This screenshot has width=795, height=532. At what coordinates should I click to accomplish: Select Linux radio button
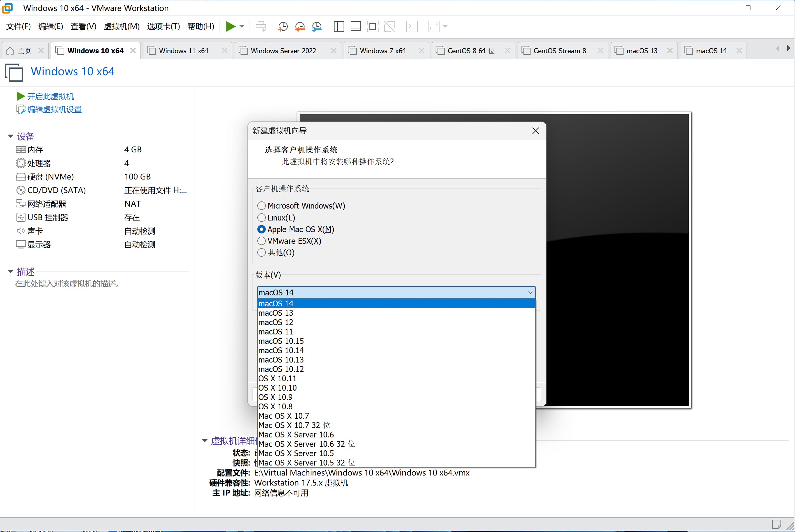261,218
